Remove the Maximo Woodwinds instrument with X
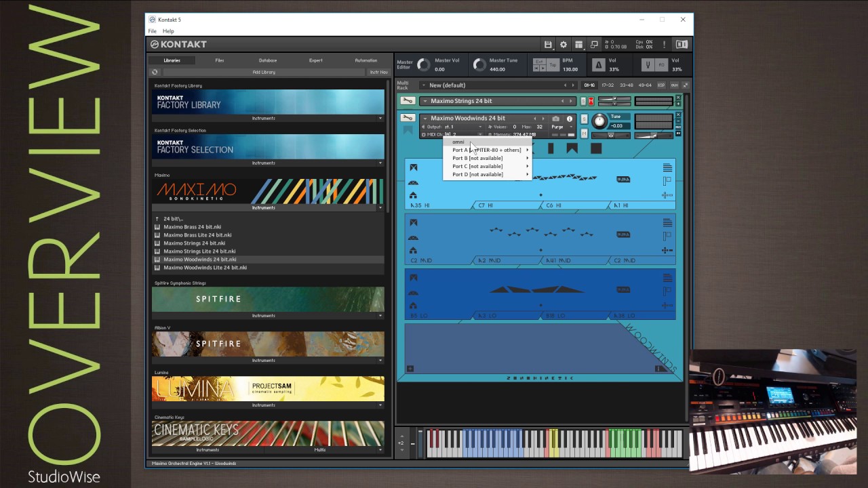The height and width of the screenshot is (488, 868). pyautogui.click(x=678, y=115)
